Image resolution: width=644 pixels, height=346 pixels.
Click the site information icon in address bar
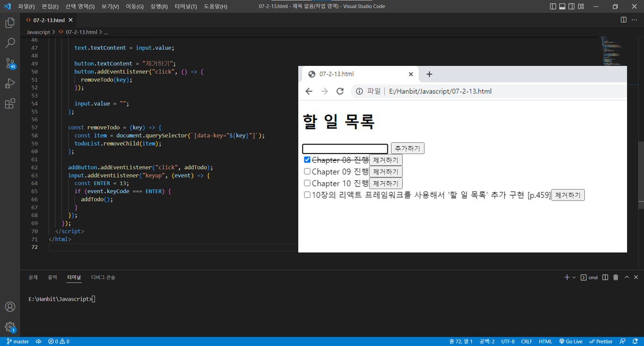click(x=359, y=91)
